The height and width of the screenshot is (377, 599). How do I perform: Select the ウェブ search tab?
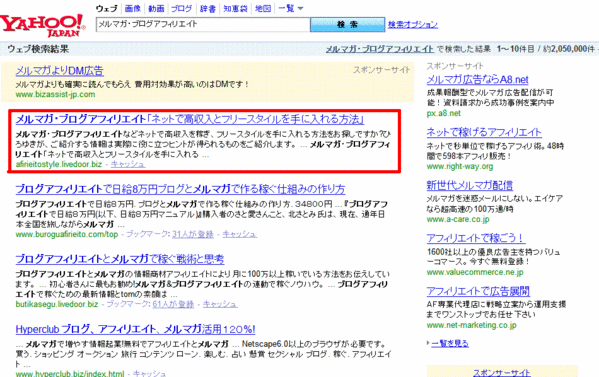107,8
